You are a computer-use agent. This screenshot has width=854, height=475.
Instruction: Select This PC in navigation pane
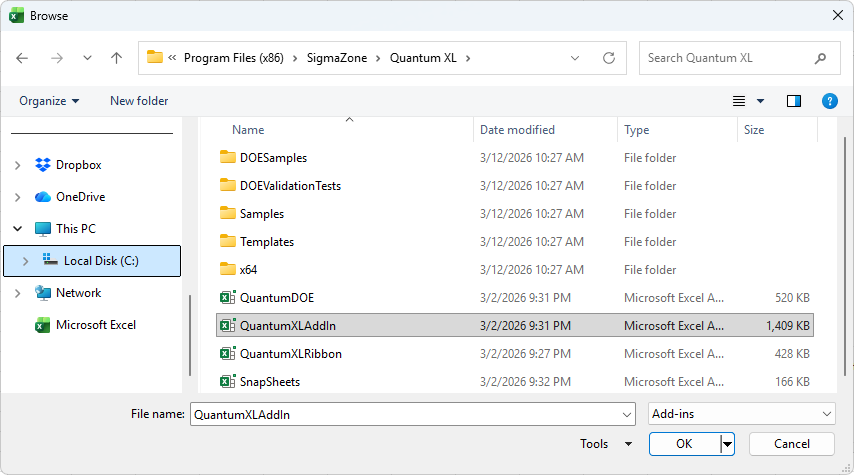(76, 229)
